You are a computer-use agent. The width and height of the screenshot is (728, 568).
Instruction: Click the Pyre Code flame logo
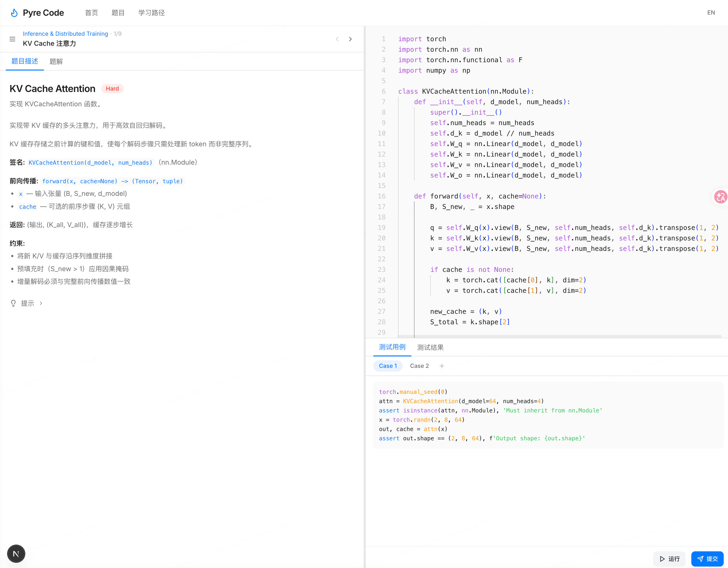(14, 13)
